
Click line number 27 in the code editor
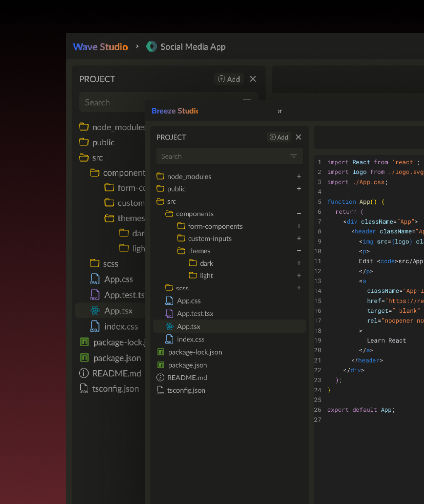point(318,420)
